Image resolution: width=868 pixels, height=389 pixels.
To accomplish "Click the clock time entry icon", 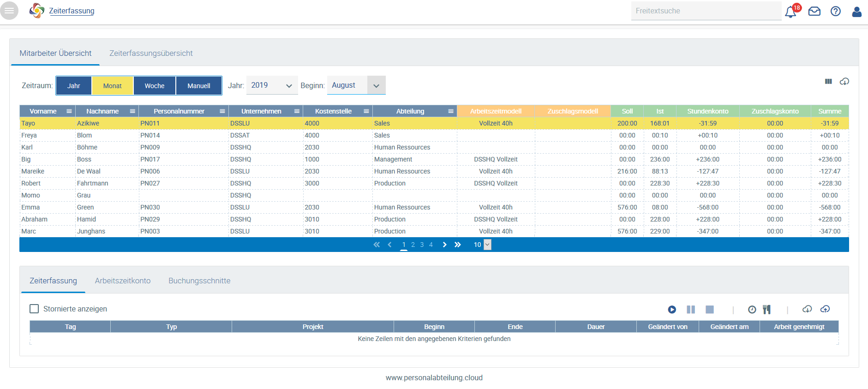I will [752, 310].
